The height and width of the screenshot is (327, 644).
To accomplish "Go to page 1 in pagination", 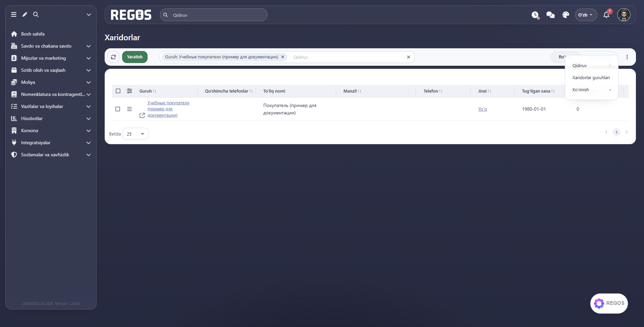I will coord(616,132).
